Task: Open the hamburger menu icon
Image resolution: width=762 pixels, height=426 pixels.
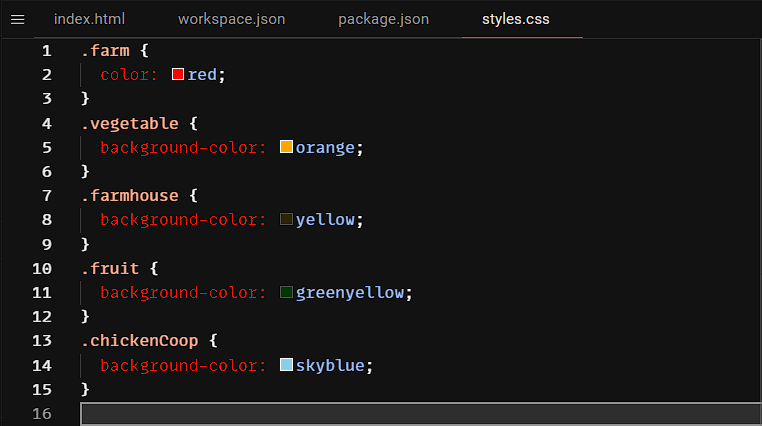Action: [x=18, y=19]
